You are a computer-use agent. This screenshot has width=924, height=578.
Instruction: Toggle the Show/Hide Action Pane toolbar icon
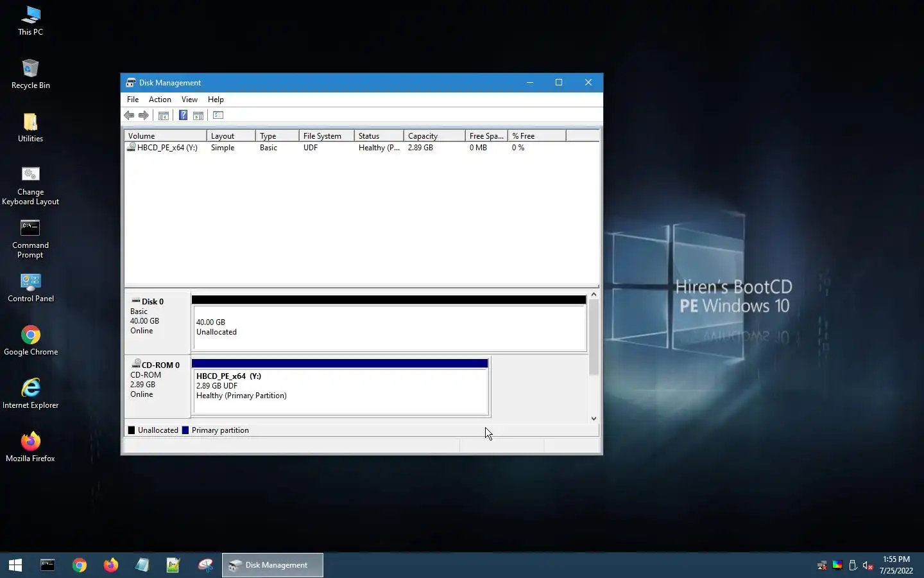(198, 115)
